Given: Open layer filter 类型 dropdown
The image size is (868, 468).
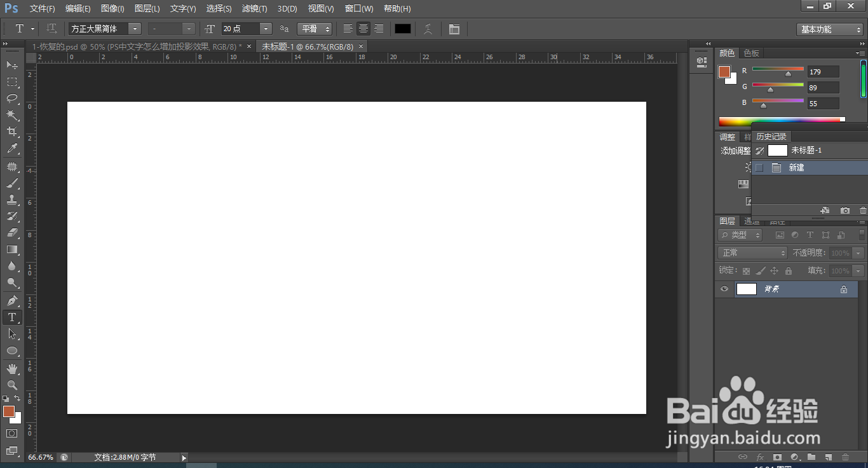Looking at the screenshot, I should point(740,235).
